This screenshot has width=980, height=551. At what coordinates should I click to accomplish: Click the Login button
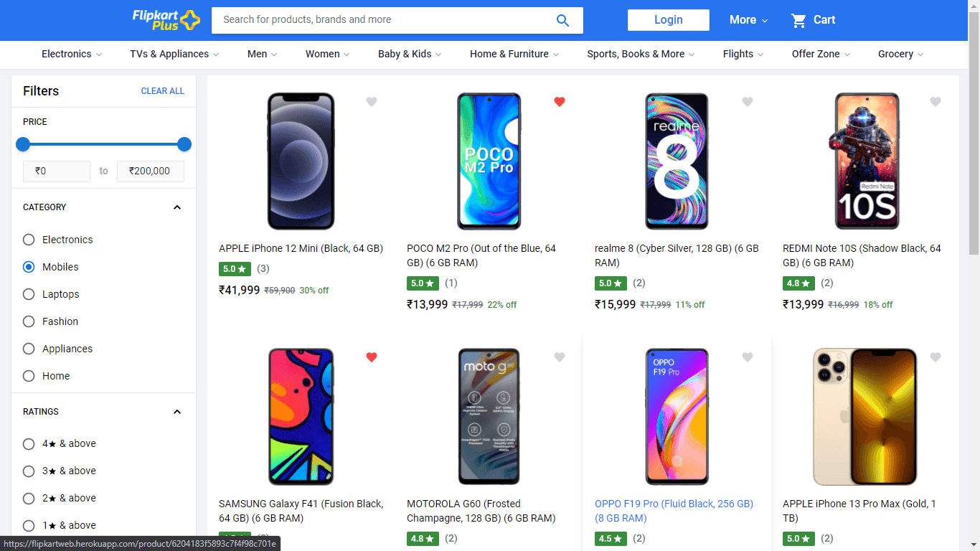pyautogui.click(x=669, y=20)
